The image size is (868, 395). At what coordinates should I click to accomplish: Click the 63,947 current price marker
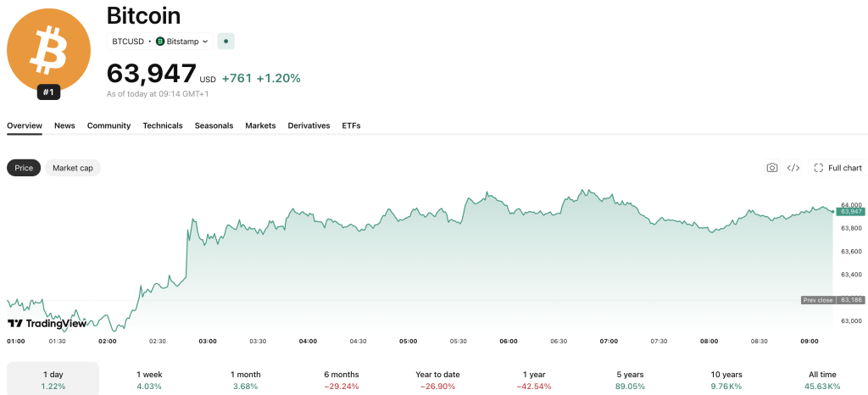coord(850,211)
